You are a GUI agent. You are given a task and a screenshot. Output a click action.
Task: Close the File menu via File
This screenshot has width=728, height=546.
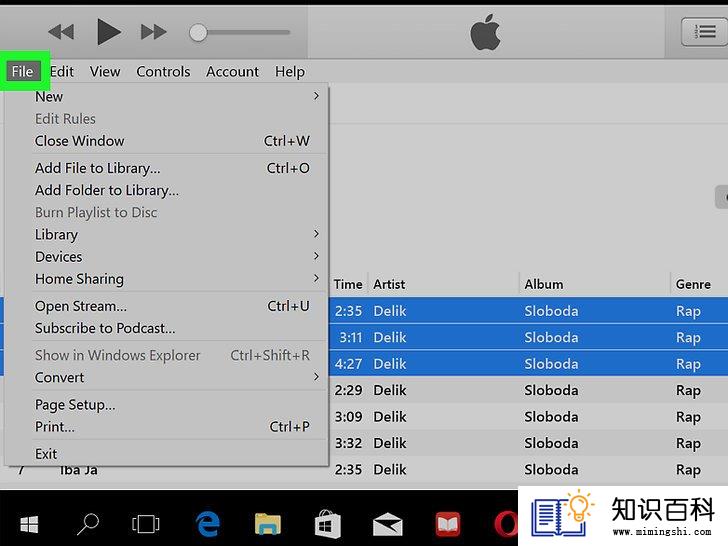22,72
